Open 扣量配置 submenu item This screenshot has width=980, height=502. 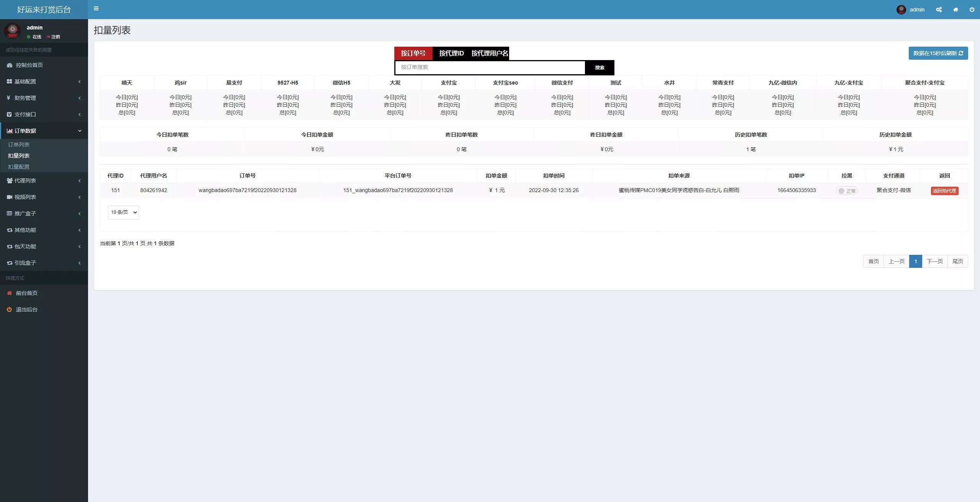(19, 167)
